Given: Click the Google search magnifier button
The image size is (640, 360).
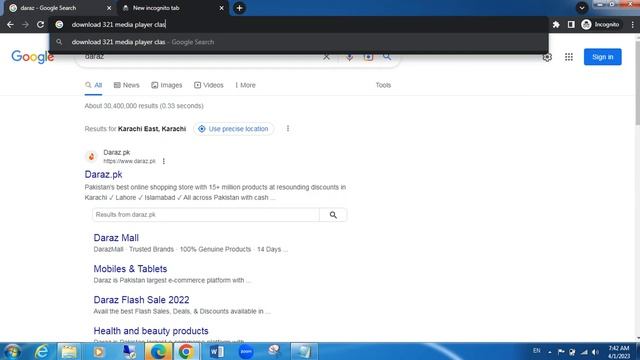Looking at the screenshot, I should click(387, 57).
